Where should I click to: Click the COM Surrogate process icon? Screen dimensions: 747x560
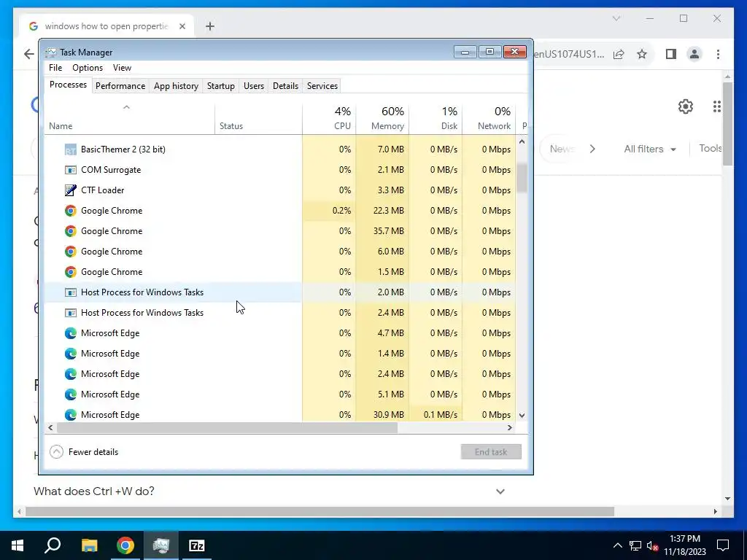(x=71, y=170)
